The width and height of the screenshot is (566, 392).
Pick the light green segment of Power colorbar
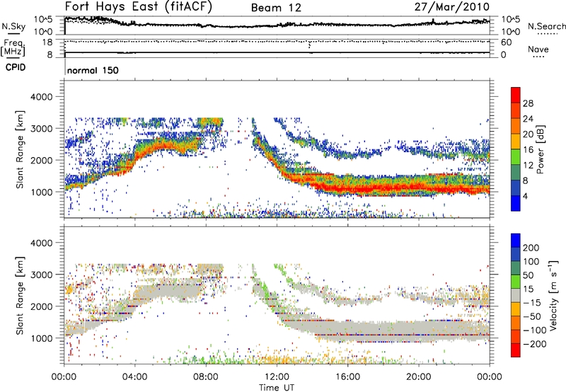click(516, 156)
